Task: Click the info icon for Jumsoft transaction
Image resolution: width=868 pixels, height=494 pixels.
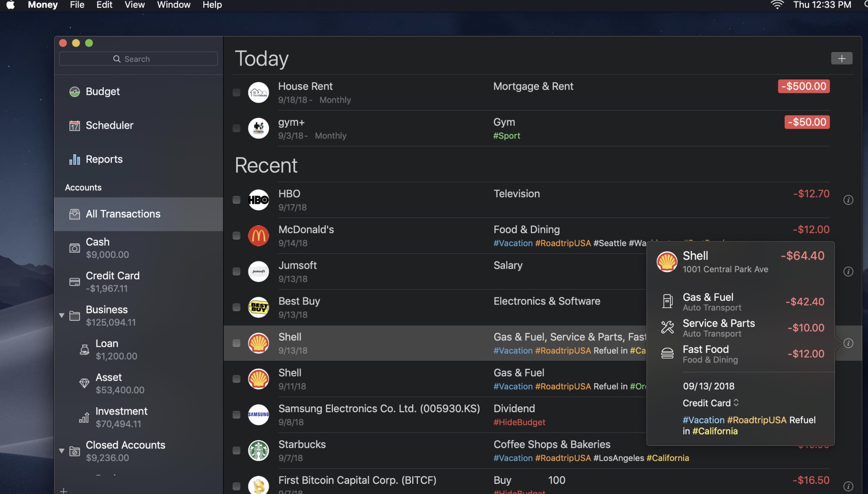Action: point(848,272)
